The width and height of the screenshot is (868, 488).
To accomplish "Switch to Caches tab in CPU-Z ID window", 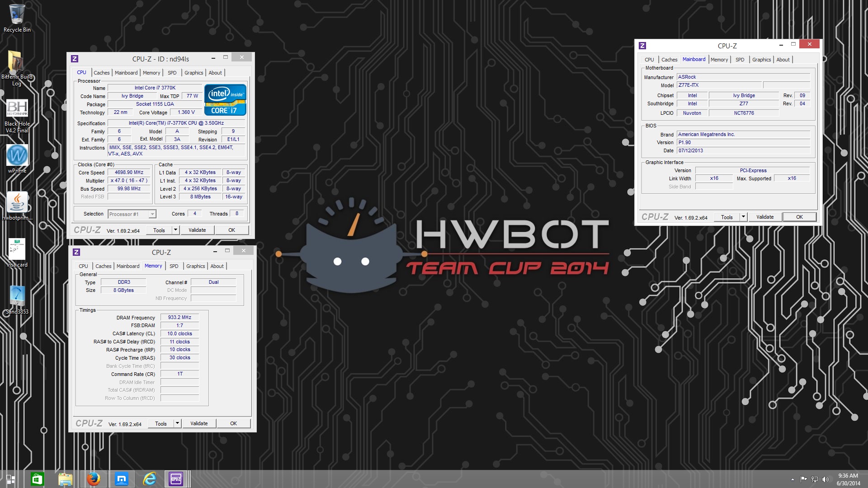I will tap(102, 73).
